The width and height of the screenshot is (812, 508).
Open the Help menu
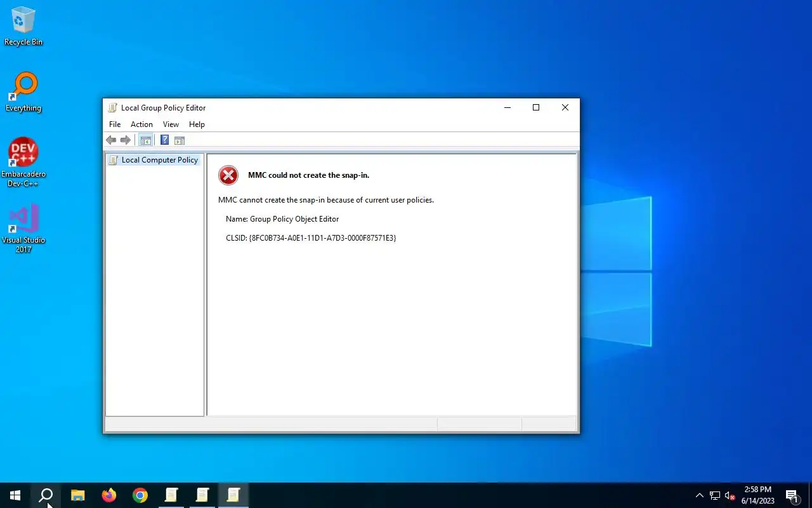point(197,124)
